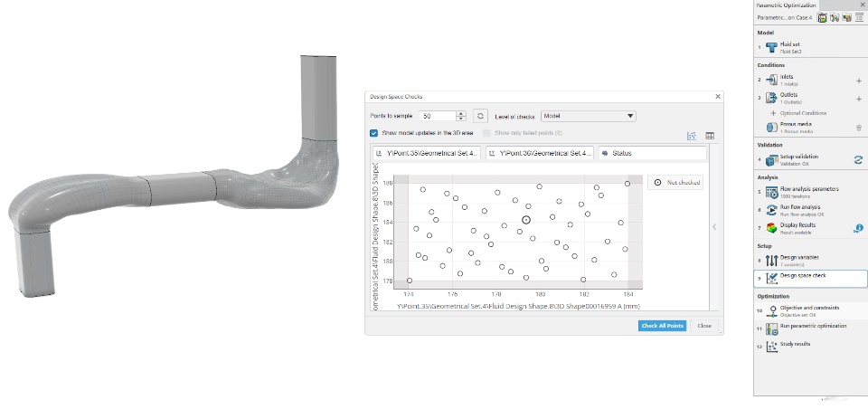Add an outlet with the plus icon
Screen dimensions: 868x419
[859, 99]
